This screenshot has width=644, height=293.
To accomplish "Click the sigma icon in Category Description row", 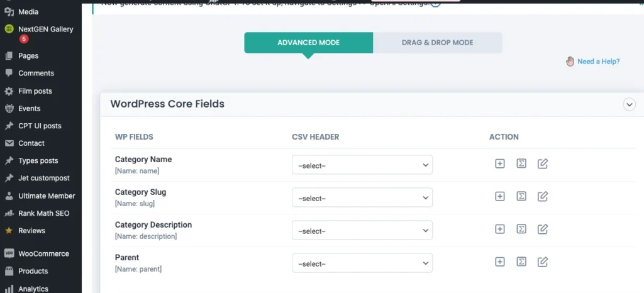I will click(x=521, y=229).
